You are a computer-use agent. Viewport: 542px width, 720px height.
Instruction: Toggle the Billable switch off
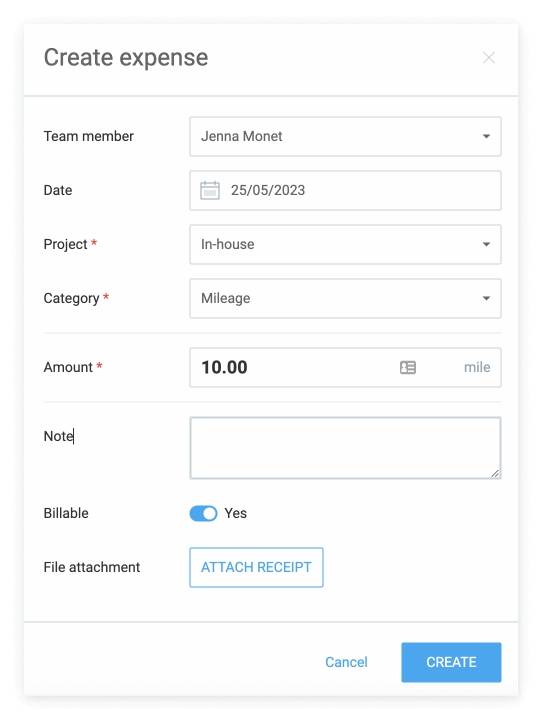pyautogui.click(x=203, y=513)
